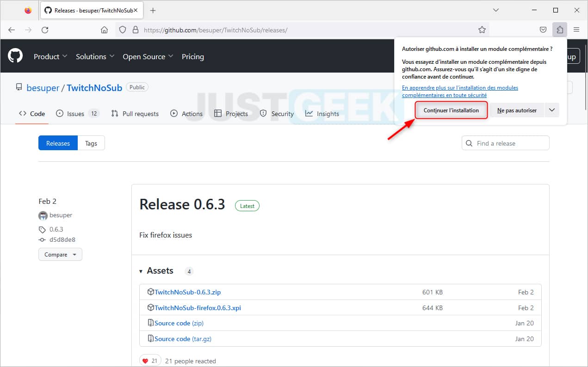The width and height of the screenshot is (588, 367).
Task: Open the Compare dropdown
Action: coord(60,255)
